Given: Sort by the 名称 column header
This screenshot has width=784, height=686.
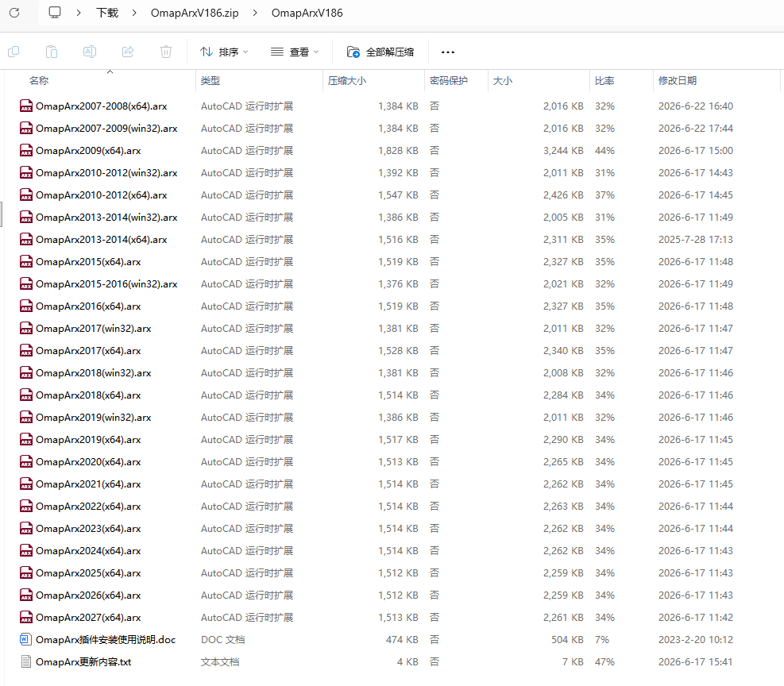Looking at the screenshot, I should point(39,80).
